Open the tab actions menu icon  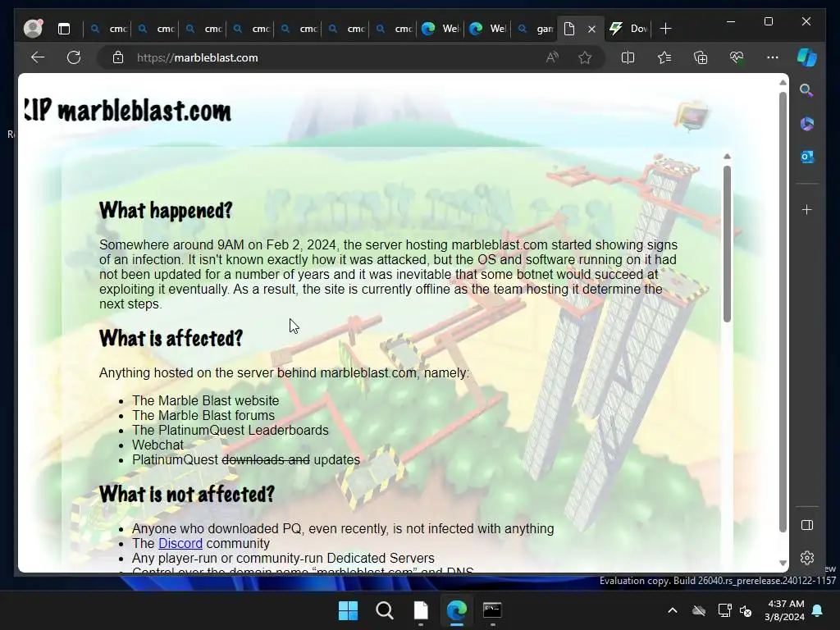(64, 29)
